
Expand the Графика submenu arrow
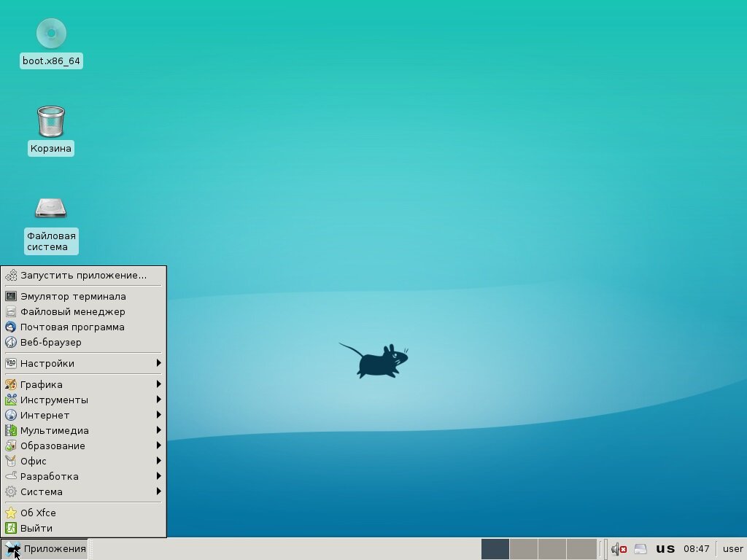coord(158,384)
